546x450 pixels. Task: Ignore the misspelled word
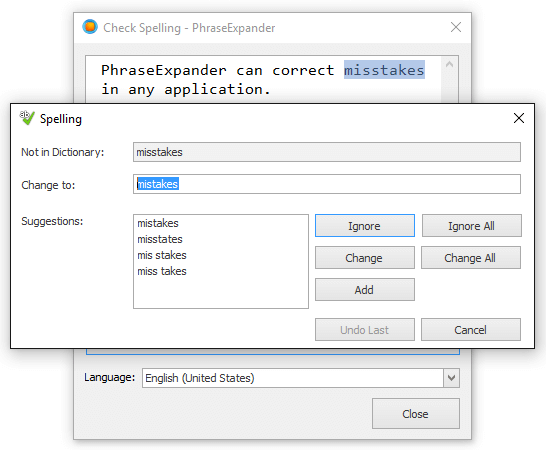click(x=365, y=226)
